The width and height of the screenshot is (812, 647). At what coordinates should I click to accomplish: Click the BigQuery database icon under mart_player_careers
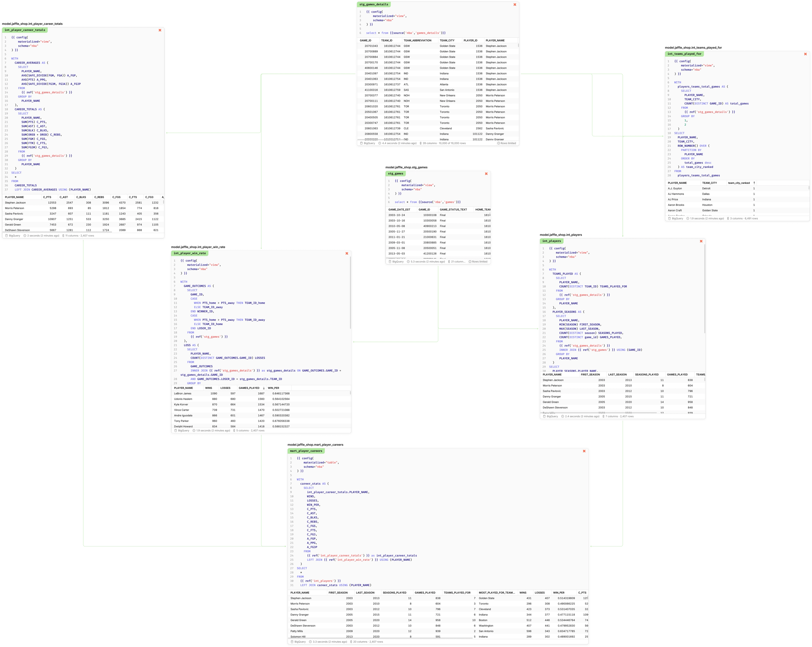point(292,642)
